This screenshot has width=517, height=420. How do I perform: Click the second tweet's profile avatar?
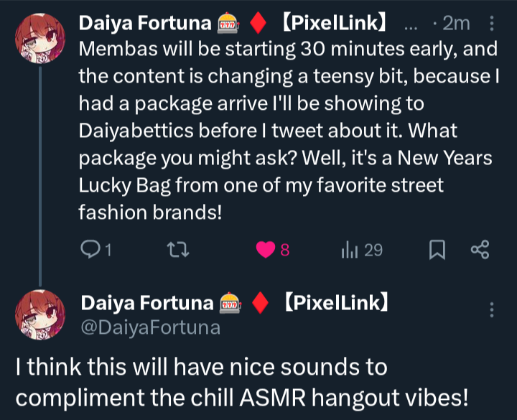click(40, 314)
